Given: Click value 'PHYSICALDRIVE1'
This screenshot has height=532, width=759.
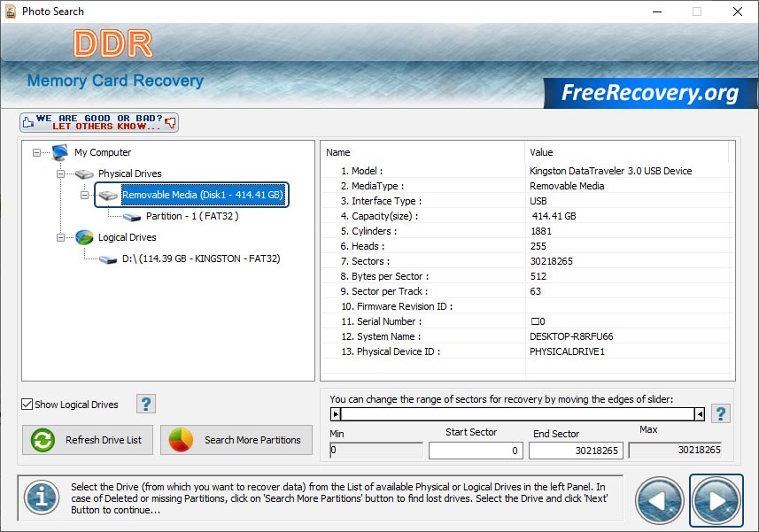Looking at the screenshot, I should [x=567, y=351].
